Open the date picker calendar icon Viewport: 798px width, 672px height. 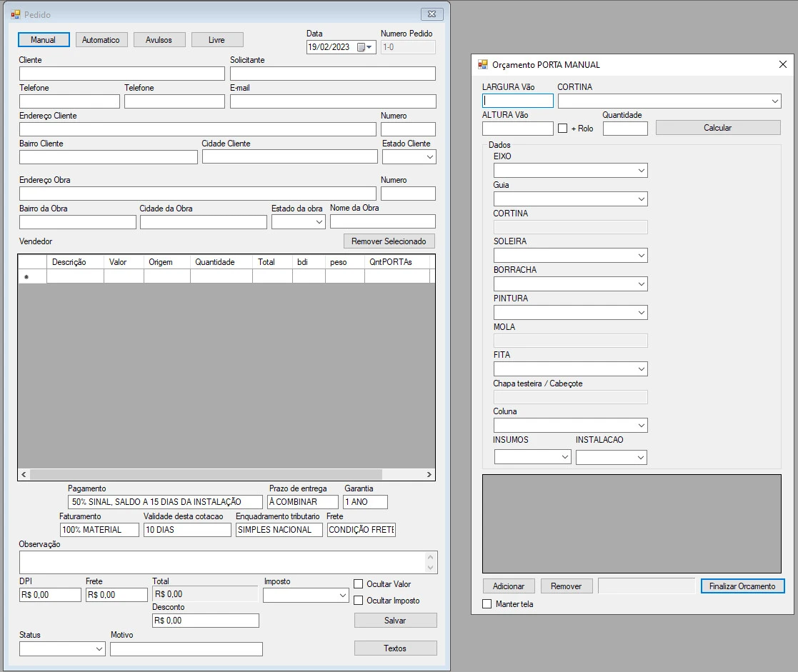pos(362,48)
